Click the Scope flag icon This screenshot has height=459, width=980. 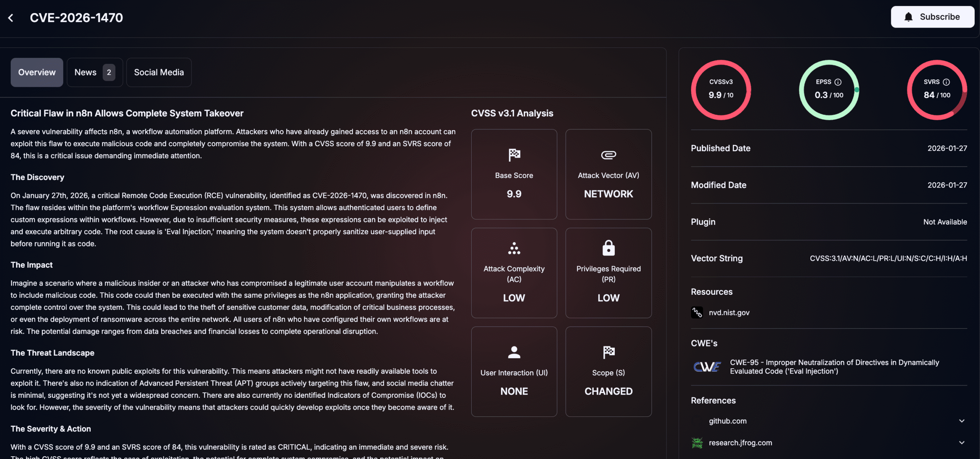point(608,352)
